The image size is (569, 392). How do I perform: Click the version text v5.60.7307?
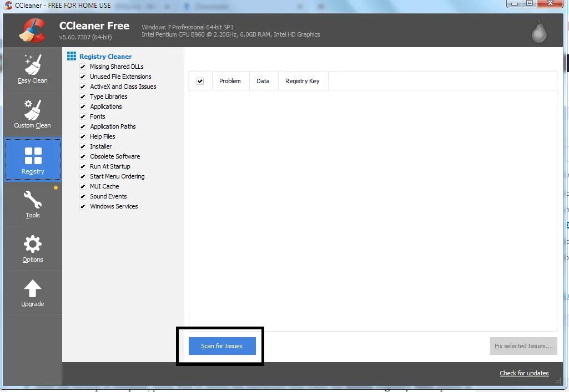point(85,37)
